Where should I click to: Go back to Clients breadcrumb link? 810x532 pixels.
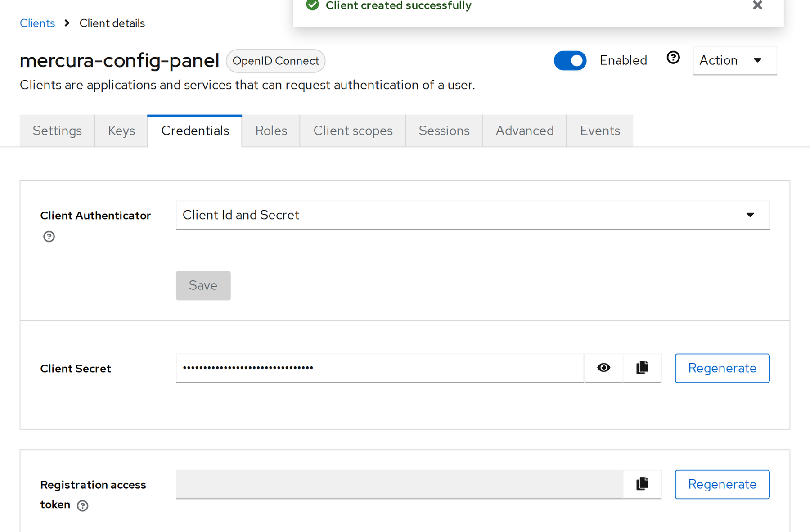coord(37,23)
